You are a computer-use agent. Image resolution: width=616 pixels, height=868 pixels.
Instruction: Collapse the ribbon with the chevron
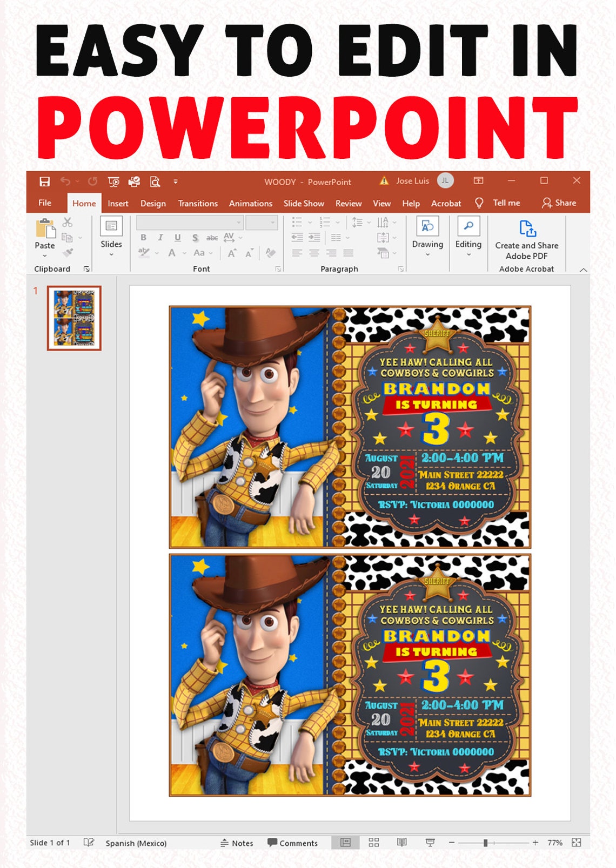(584, 270)
